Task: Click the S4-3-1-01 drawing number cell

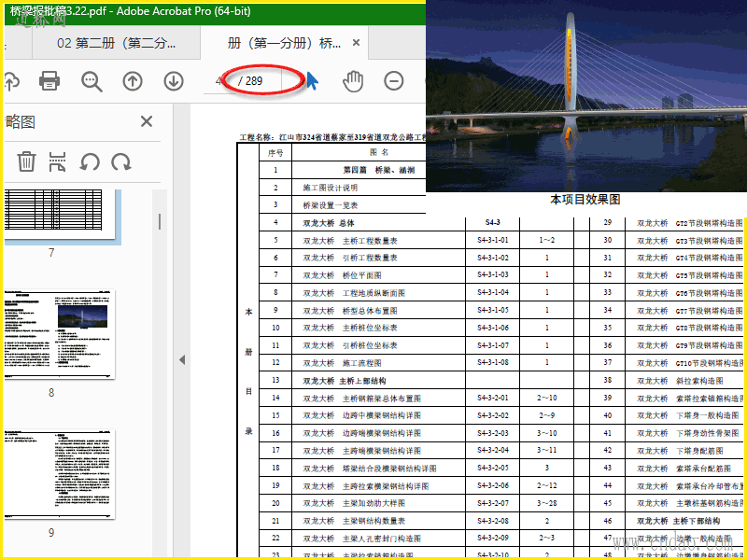Action: click(x=493, y=240)
